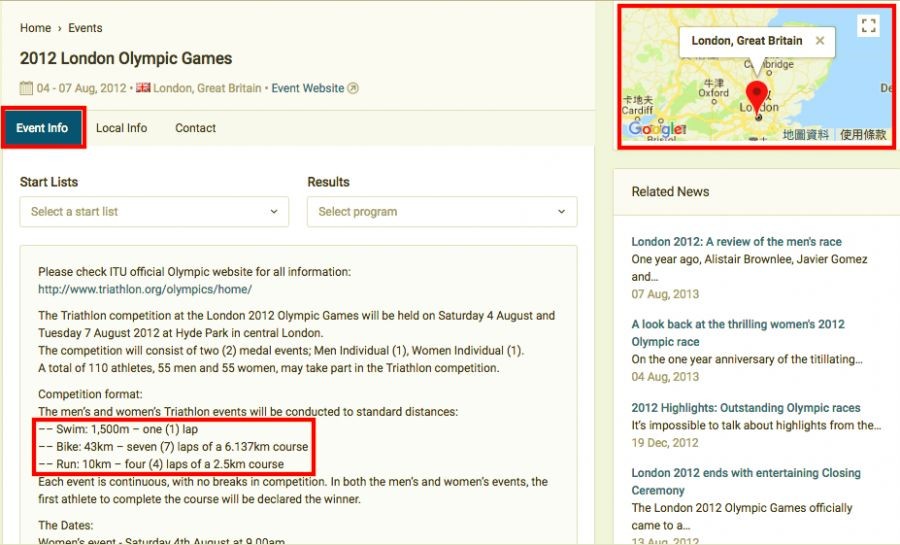Go to Home in the breadcrumb
This screenshot has width=900, height=545.
(36, 28)
